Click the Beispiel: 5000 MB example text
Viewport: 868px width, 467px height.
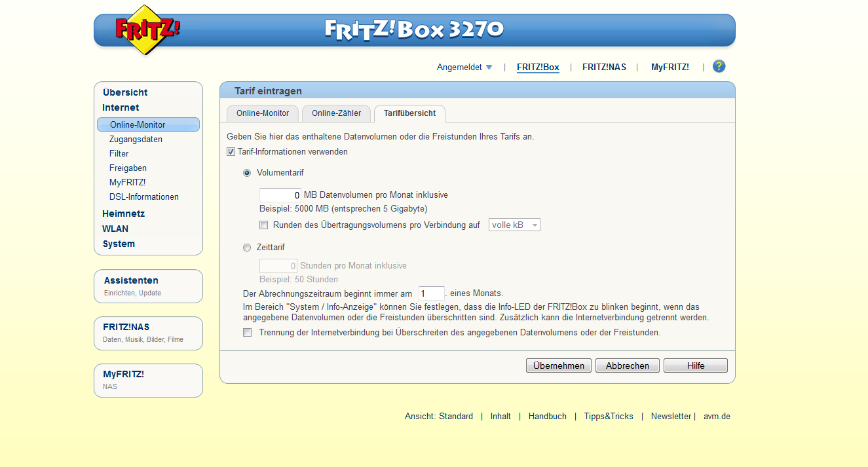click(x=343, y=209)
